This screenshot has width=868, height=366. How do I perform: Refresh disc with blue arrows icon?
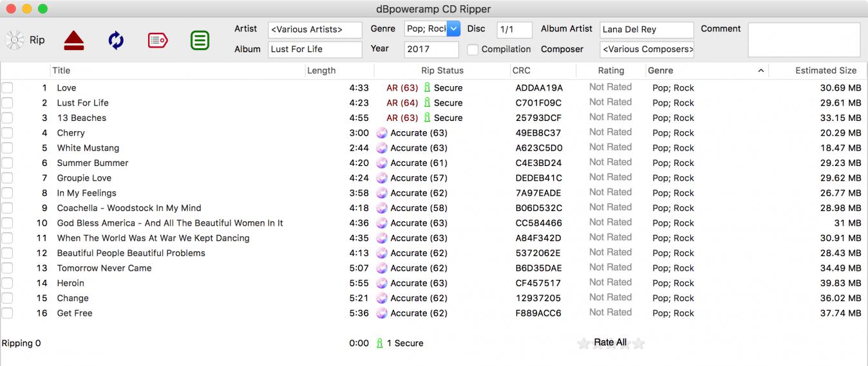pos(116,41)
